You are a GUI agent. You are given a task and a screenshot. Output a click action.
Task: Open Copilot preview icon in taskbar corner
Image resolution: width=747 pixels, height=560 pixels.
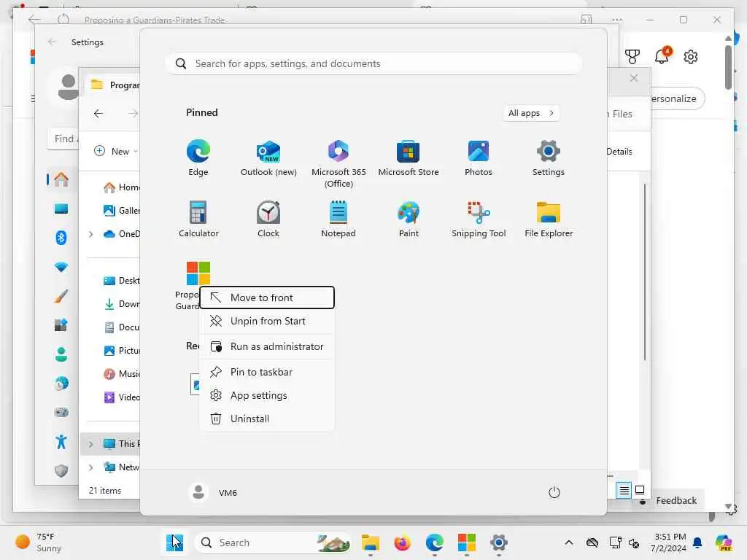724,542
